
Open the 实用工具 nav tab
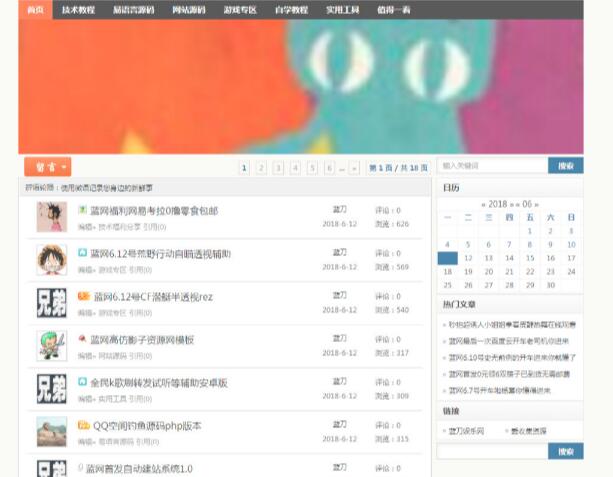342,10
